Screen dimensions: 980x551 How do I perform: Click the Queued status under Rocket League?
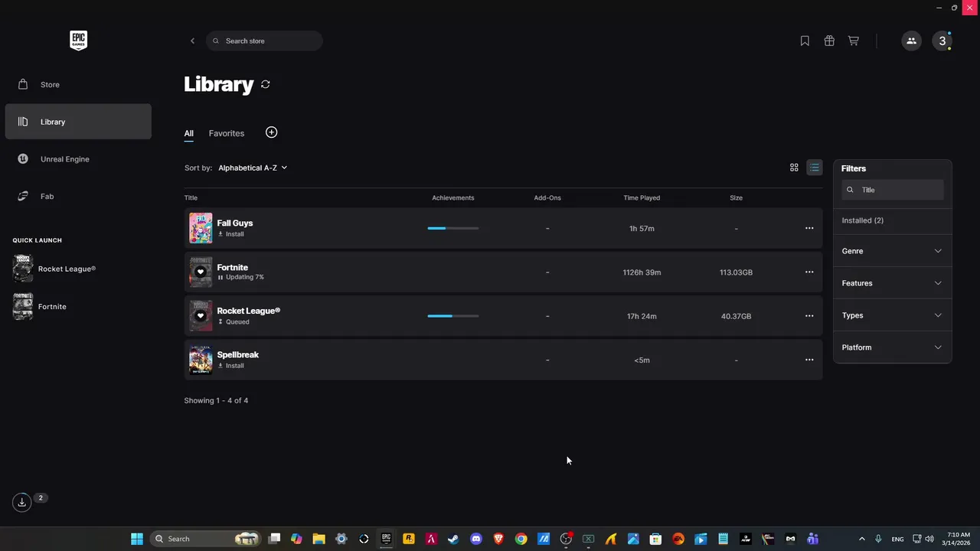click(234, 322)
